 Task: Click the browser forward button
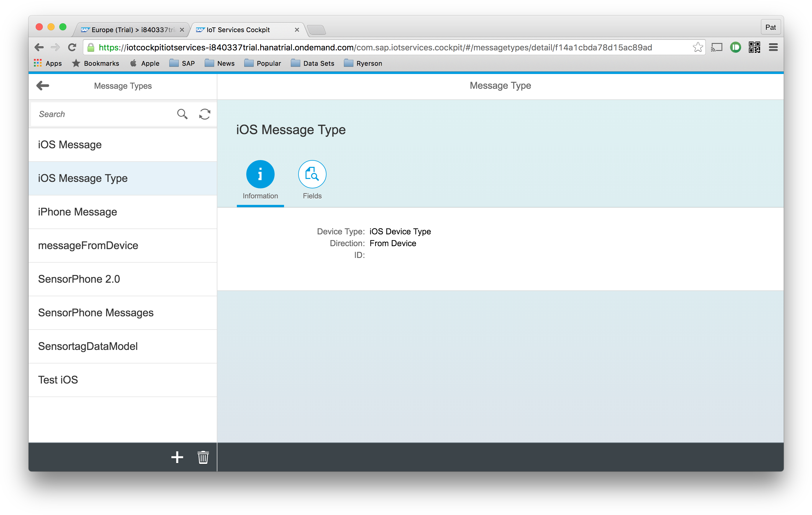click(x=55, y=47)
